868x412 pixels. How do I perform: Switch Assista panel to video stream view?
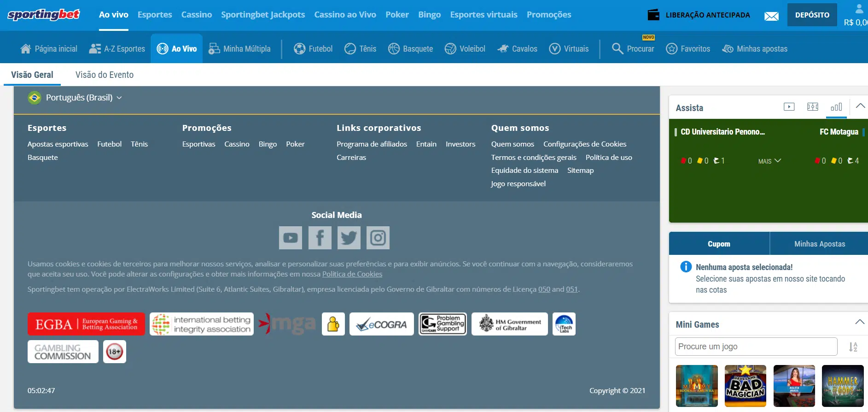point(789,107)
